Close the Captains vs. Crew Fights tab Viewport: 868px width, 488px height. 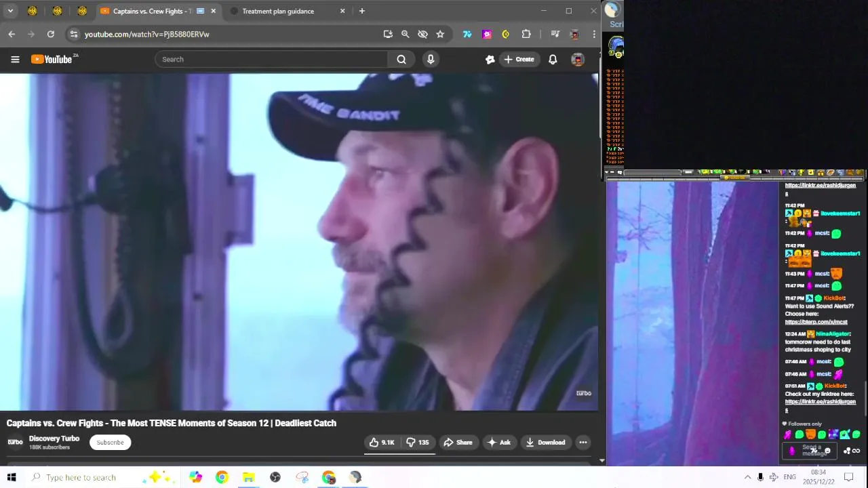pos(214,11)
